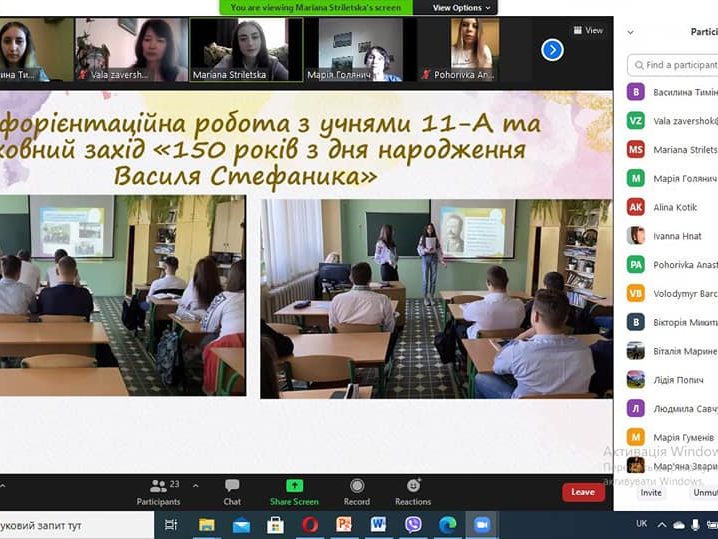
Task: Start recording with the Record icon
Action: [356, 486]
